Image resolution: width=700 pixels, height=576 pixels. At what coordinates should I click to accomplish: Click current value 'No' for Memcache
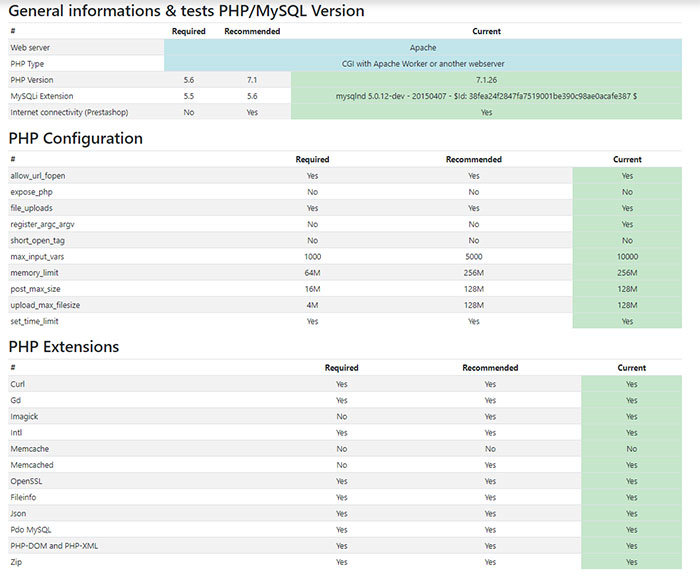631,449
